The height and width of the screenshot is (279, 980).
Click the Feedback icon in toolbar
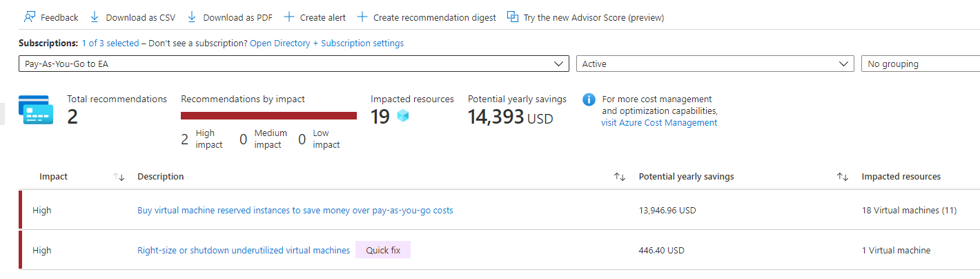tap(30, 17)
